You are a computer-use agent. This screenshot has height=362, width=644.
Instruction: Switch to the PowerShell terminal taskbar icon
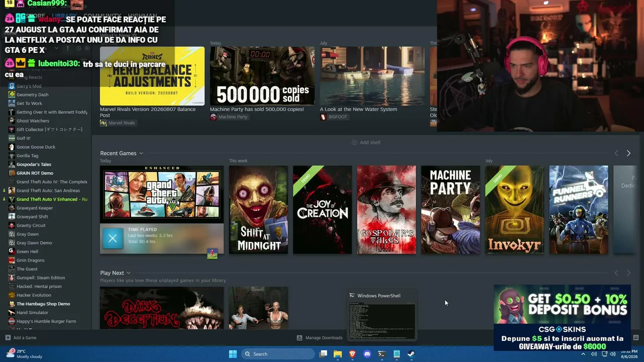pyautogui.click(x=382, y=354)
